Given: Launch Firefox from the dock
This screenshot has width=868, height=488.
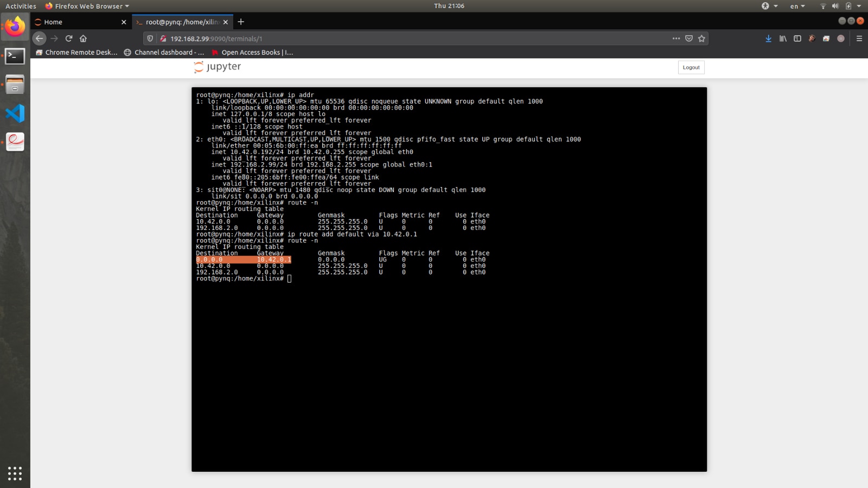Looking at the screenshot, I should 15,27.
